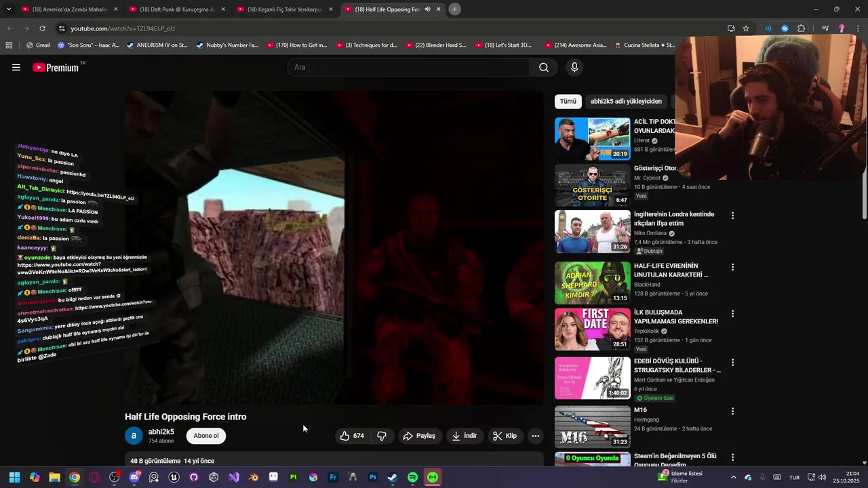Dislike the video with thumbs down
Image resolution: width=868 pixels, height=488 pixels.
382,436
